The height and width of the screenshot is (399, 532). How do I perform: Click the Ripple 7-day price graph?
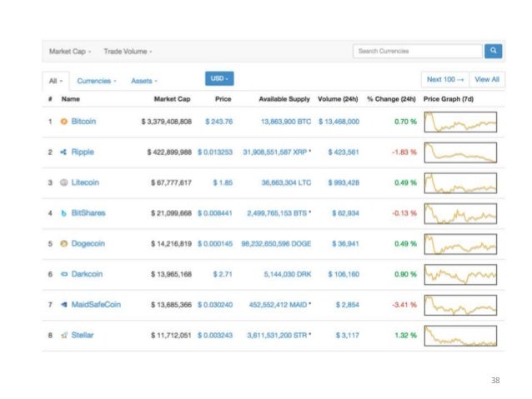coord(460,152)
